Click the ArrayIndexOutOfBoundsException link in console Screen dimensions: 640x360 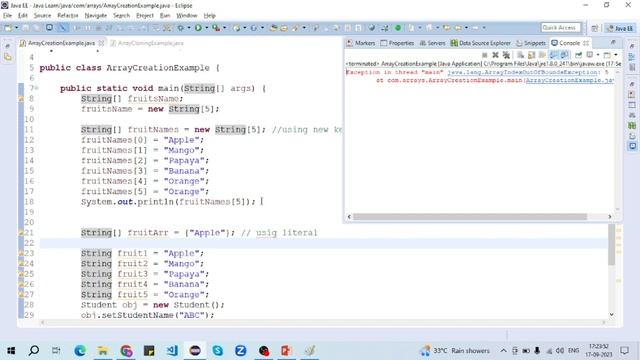pyautogui.click(x=522, y=72)
